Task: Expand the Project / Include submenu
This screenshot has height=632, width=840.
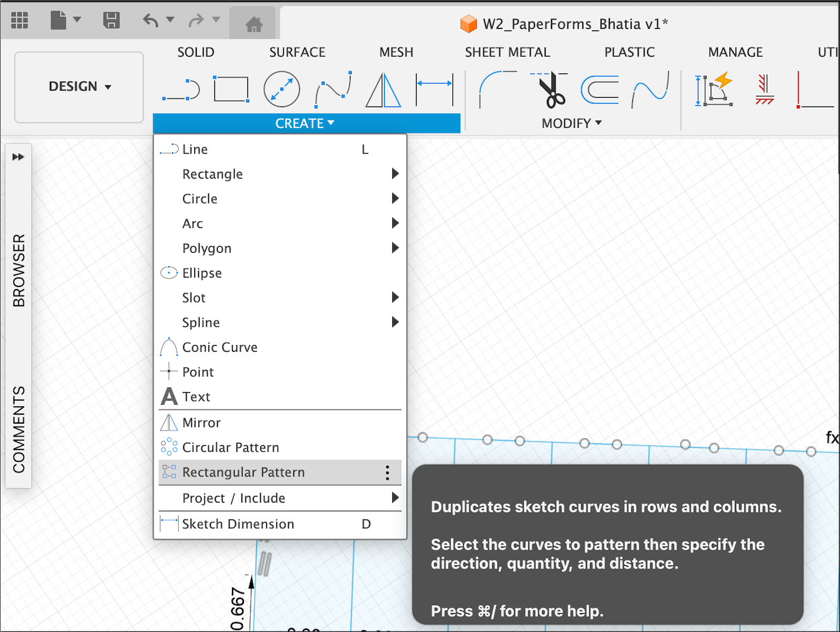Action: (280, 498)
